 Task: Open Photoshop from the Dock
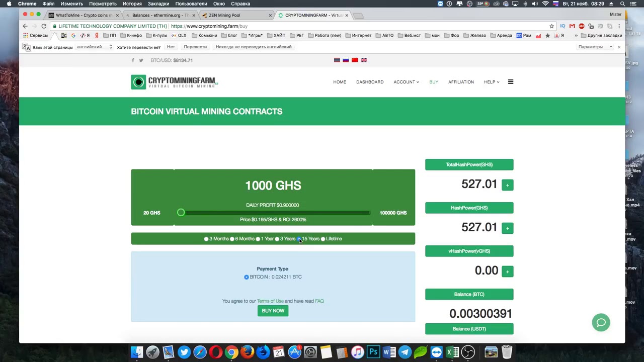tap(373, 352)
